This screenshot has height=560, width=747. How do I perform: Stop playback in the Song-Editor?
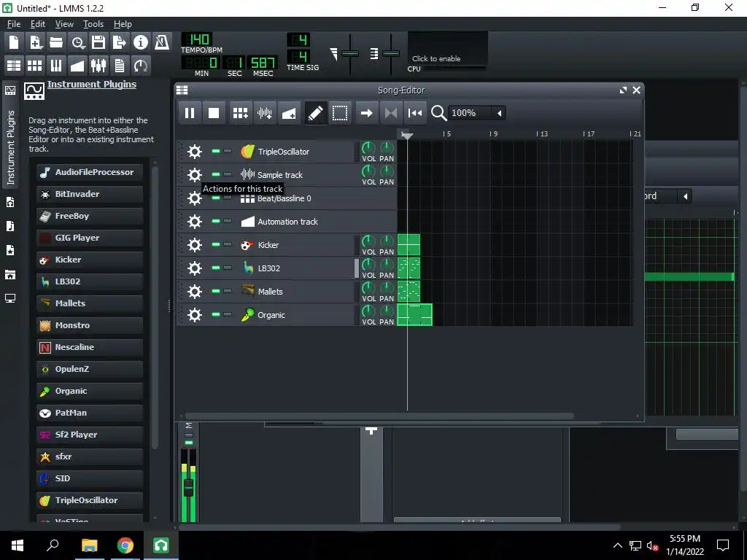[x=214, y=113]
